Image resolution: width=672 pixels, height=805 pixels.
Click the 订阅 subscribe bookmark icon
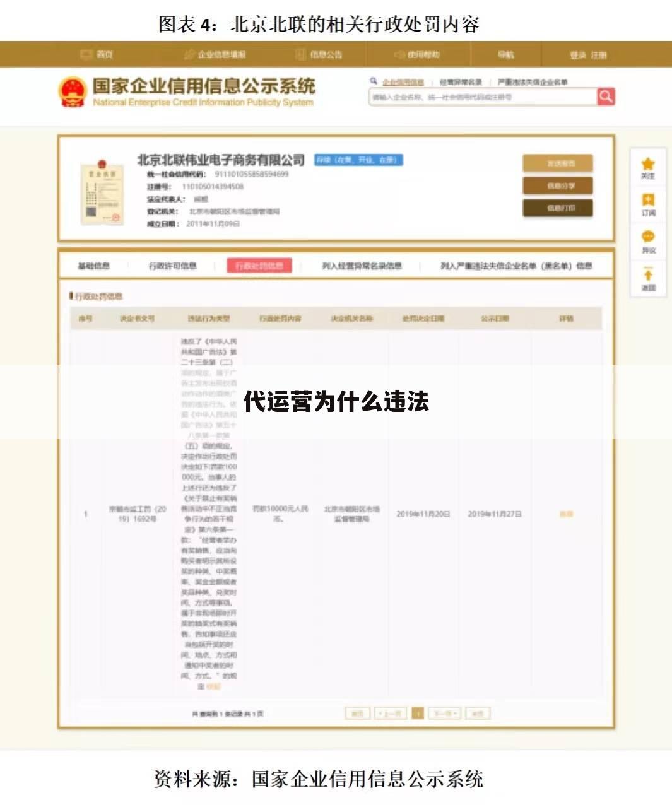648,200
